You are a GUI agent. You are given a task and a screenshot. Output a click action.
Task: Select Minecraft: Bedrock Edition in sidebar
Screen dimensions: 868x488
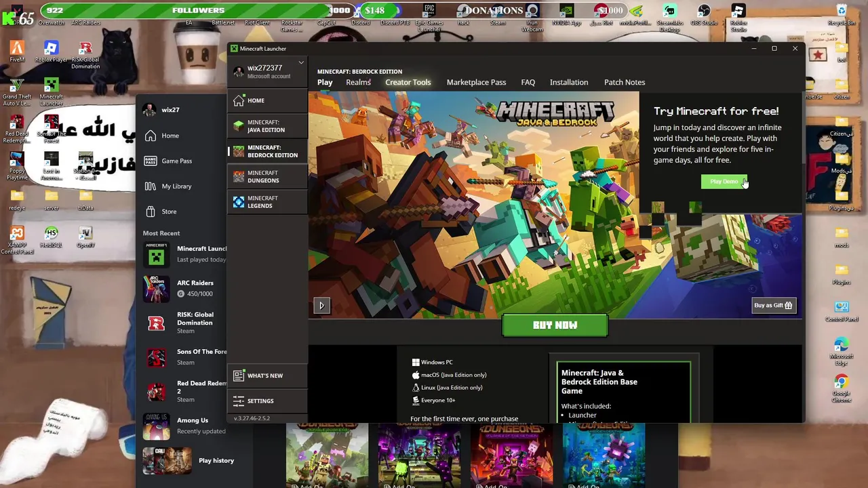tap(267, 151)
